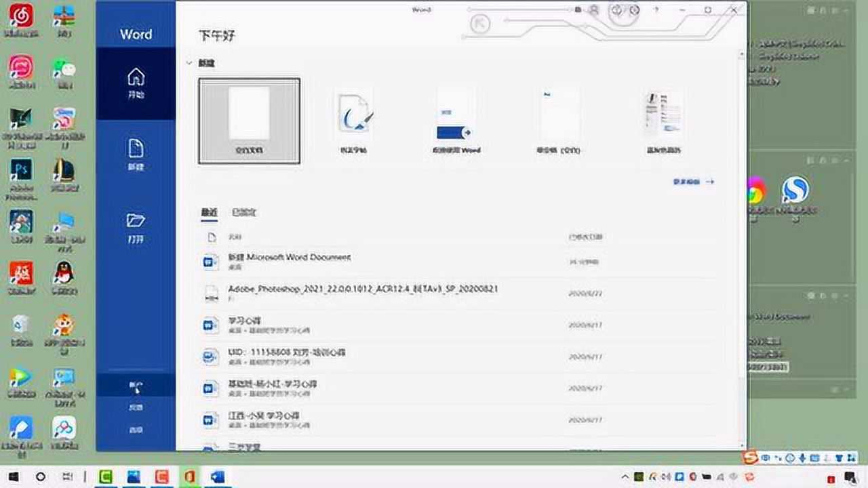Click the More templates link
868x488 pixels.
coord(693,182)
